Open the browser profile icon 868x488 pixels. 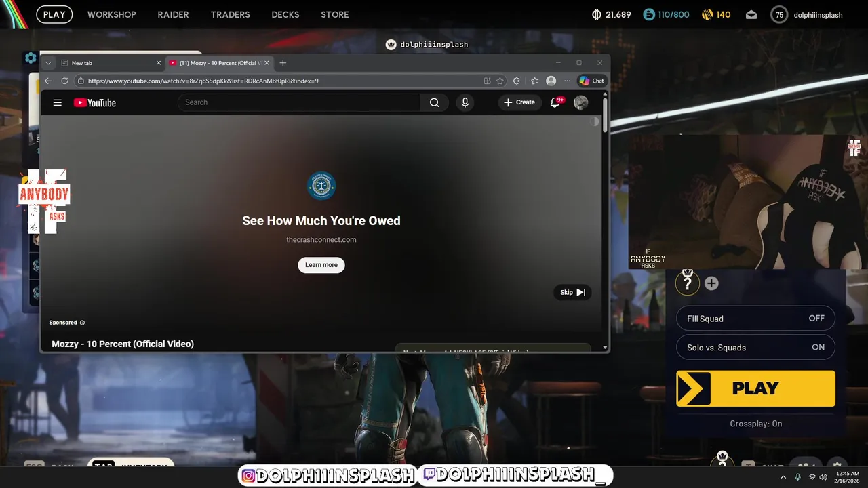(x=551, y=81)
